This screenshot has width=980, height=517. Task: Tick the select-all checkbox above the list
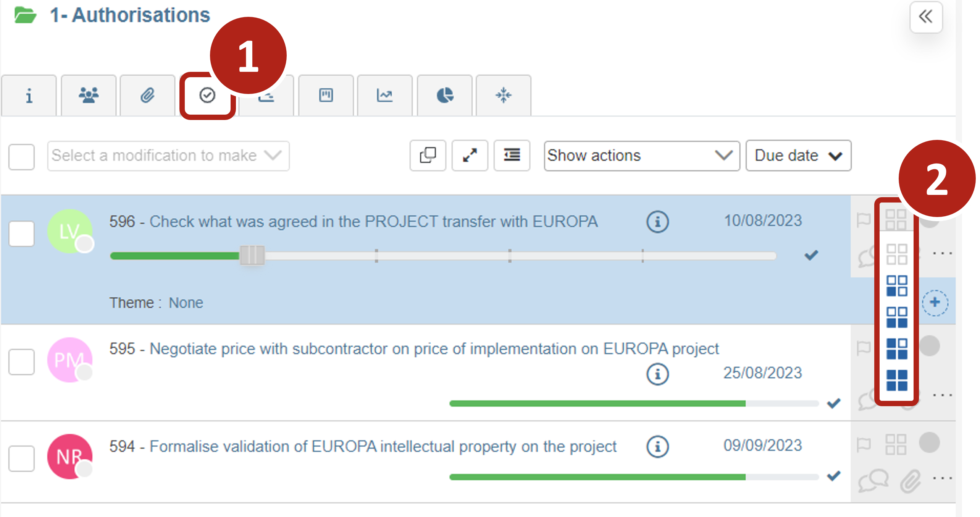pyautogui.click(x=22, y=157)
